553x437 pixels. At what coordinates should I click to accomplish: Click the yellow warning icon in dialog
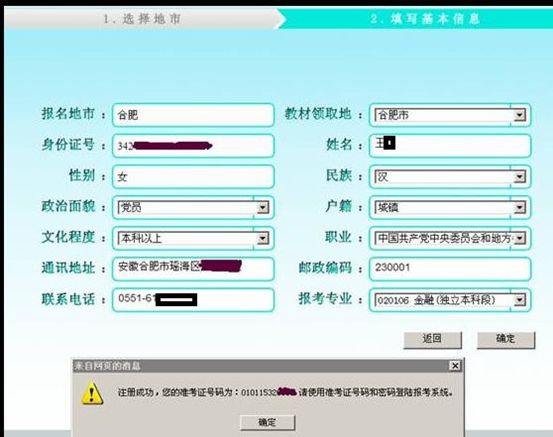point(92,393)
